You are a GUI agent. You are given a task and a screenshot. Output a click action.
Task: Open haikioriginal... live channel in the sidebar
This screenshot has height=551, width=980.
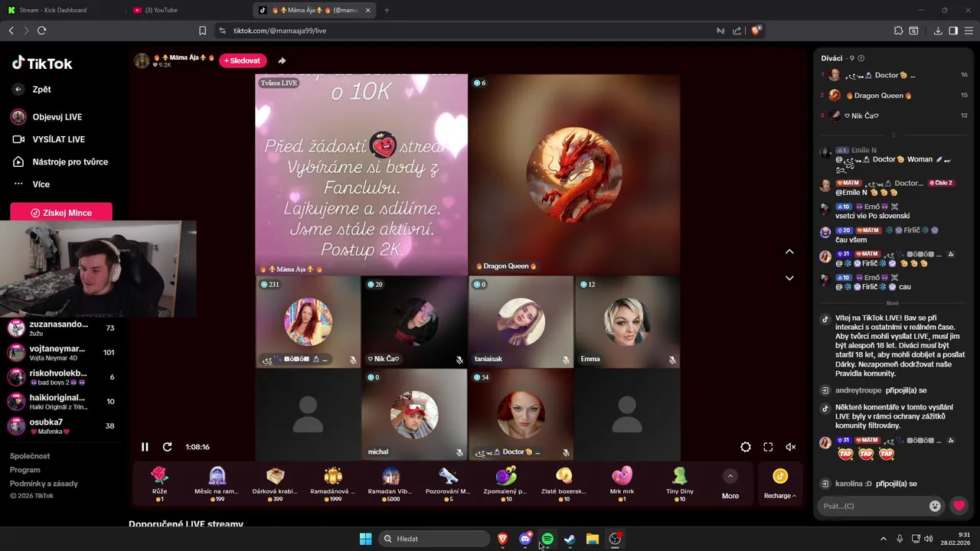(x=62, y=402)
